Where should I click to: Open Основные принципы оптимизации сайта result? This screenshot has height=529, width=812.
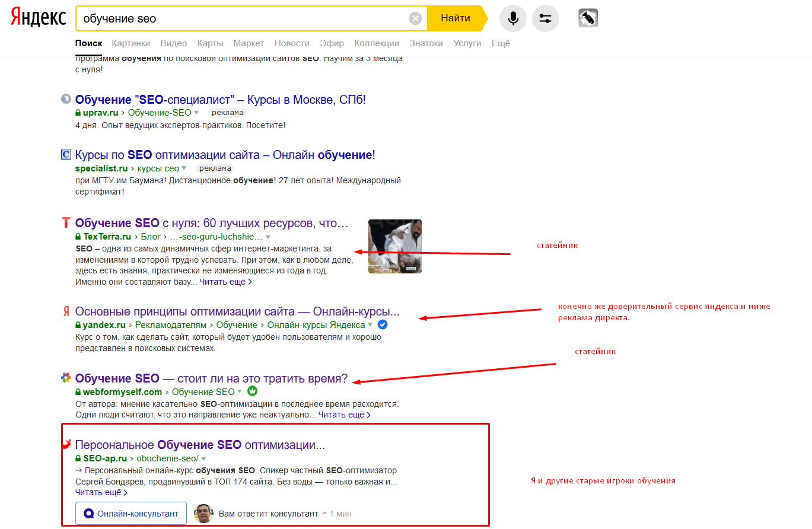tap(238, 311)
